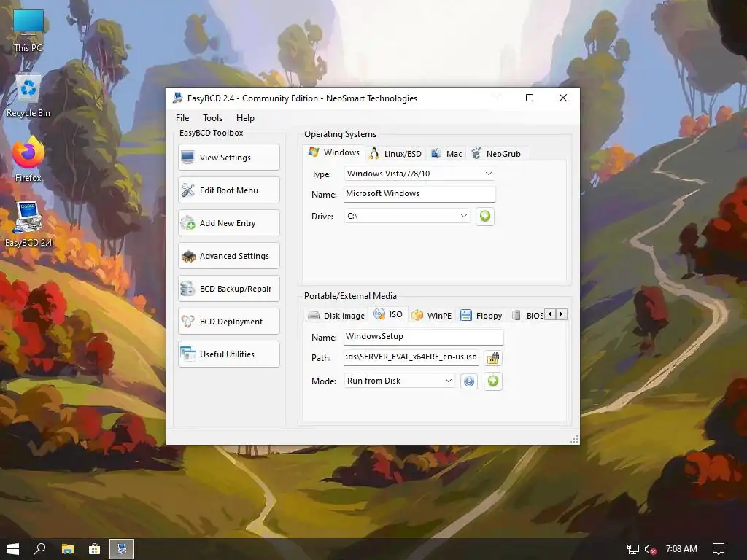
Task: Open the Help menu
Action: [245, 118]
